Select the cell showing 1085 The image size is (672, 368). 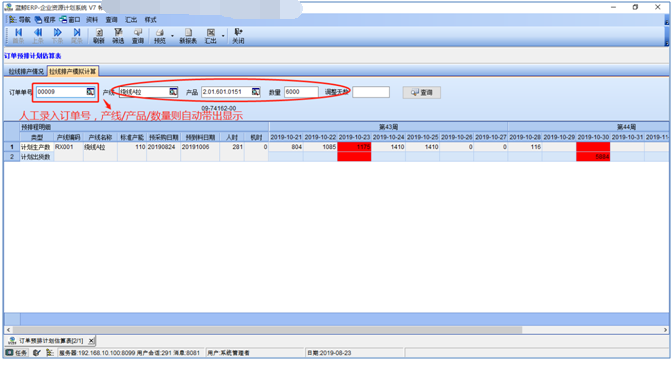click(x=320, y=147)
